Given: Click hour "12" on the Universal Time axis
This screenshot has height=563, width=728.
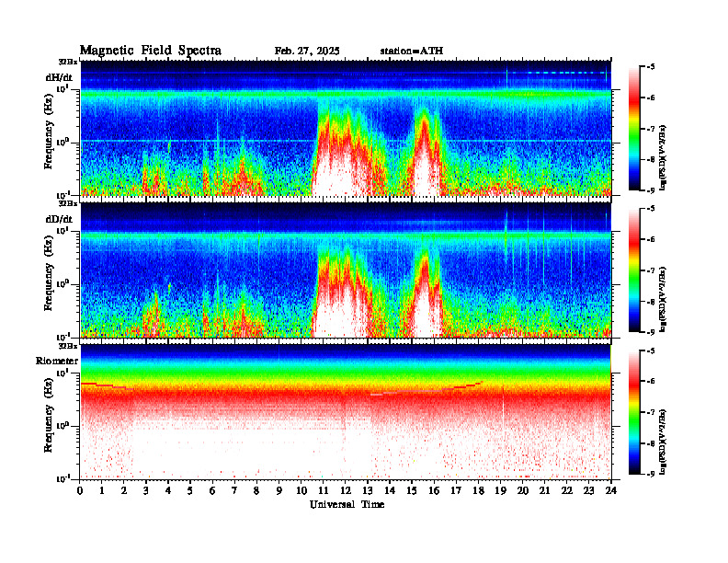Looking at the screenshot, I should [x=346, y=490].
